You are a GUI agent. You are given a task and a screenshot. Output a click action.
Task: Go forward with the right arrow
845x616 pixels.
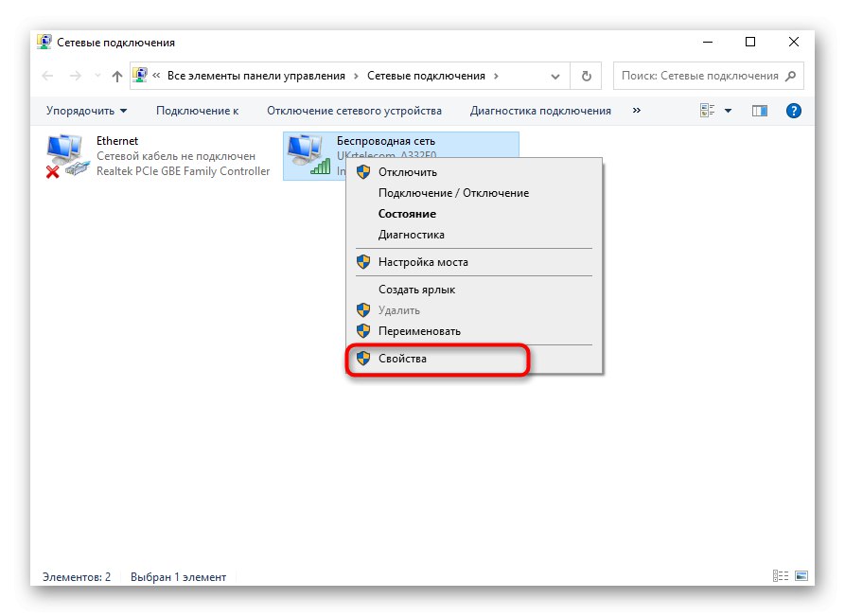(x=76, y=76)
